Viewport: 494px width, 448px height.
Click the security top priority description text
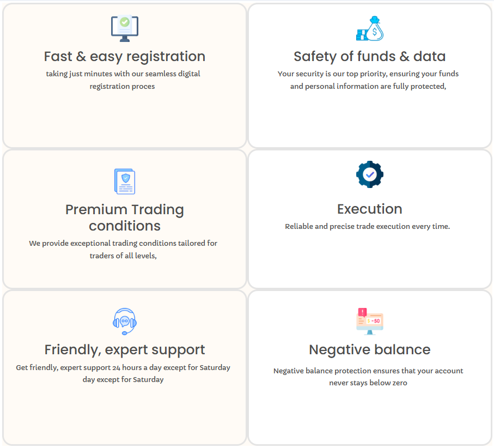click(368, 80)
